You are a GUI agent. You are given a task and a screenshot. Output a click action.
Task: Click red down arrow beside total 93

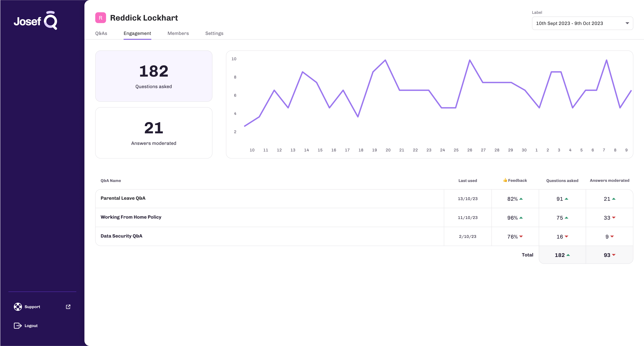614,255
